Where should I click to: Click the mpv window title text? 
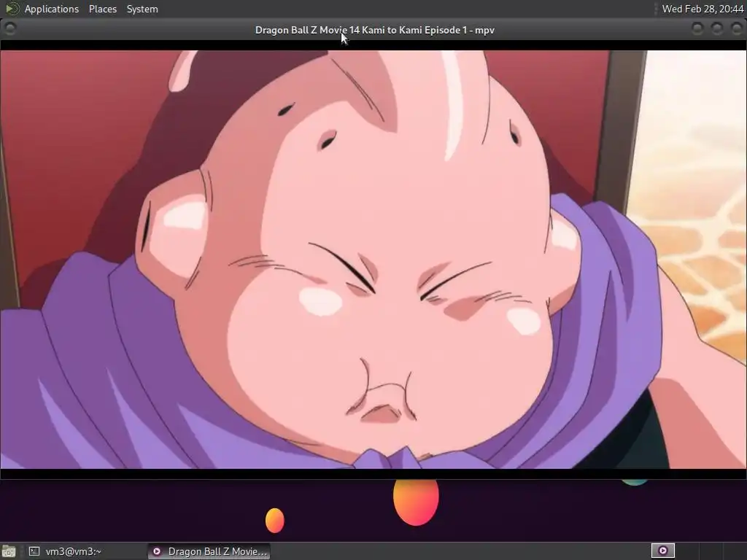point(374,30)
